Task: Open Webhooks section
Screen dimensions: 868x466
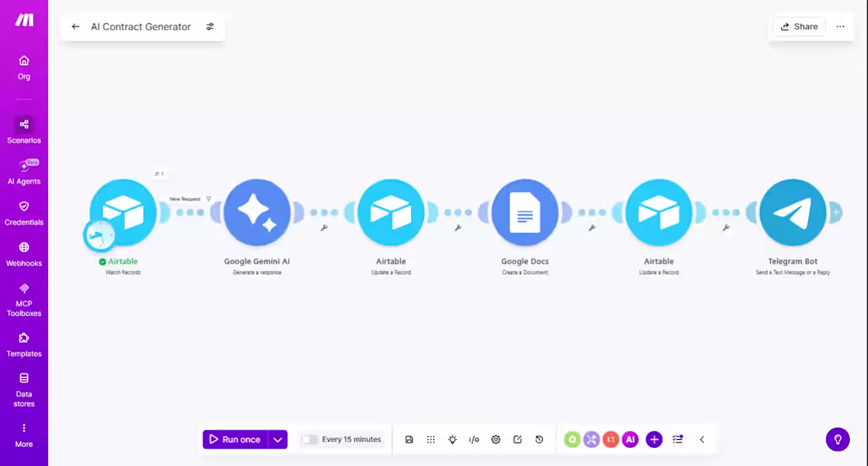Action: click(x=24, y=254)
